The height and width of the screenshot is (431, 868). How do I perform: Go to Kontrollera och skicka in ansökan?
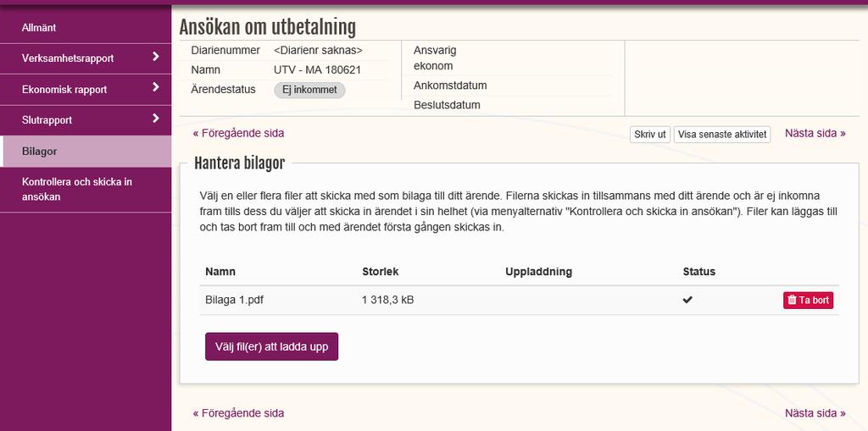pyautogui.click(x=86, y=189)
